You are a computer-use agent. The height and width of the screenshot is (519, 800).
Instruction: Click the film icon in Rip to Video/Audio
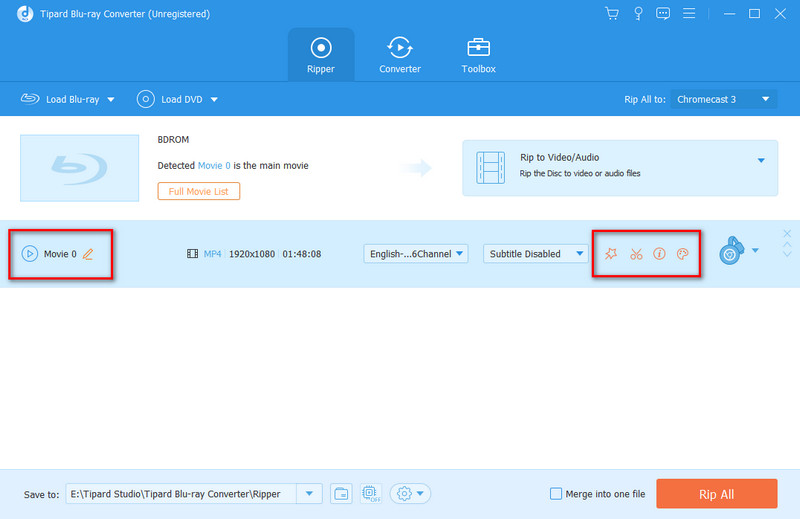[490, 167]
